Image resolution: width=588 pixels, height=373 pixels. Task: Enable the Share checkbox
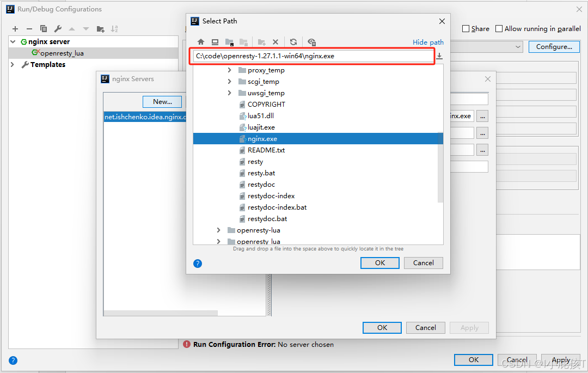point(465,29)
